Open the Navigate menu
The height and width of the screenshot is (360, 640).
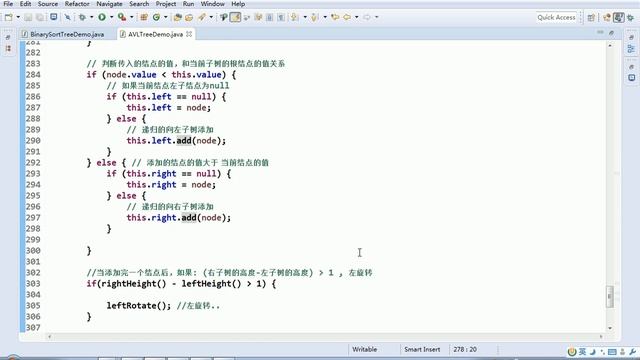coord(109,4)
